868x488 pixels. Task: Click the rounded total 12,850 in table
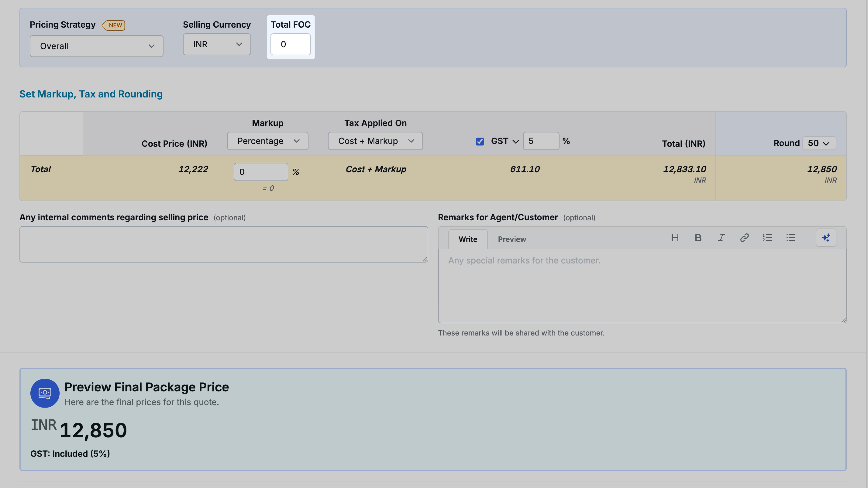point(822,169)
